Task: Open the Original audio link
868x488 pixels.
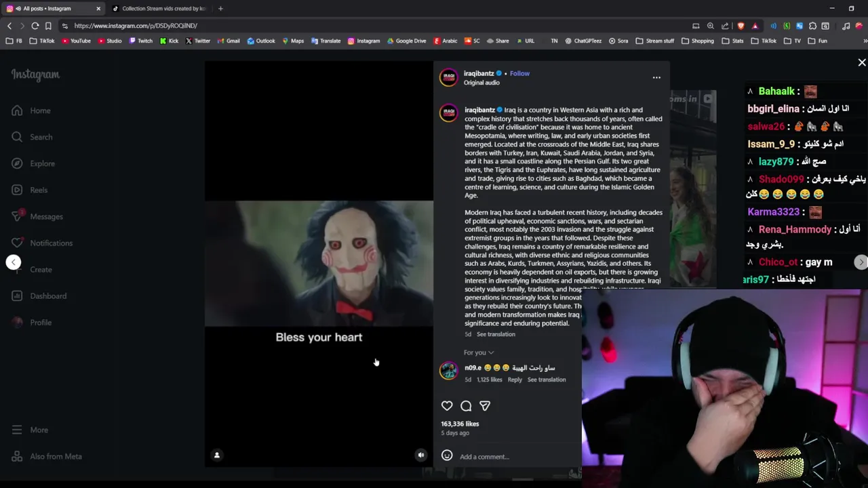Action: [481, 83]
